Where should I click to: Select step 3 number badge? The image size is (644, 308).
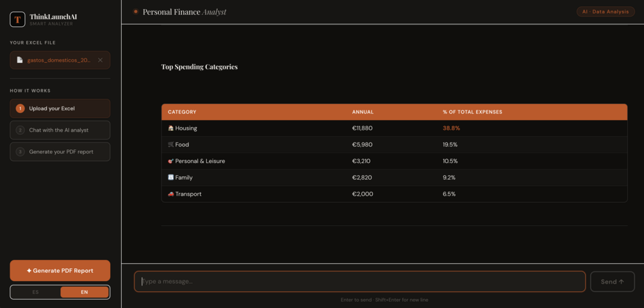[20, 151]
